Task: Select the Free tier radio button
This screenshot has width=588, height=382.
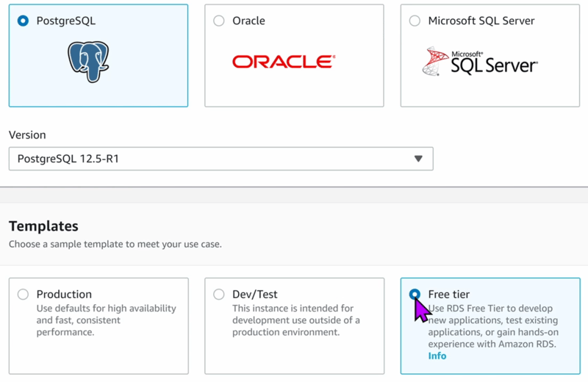Action: click(415, 295)
